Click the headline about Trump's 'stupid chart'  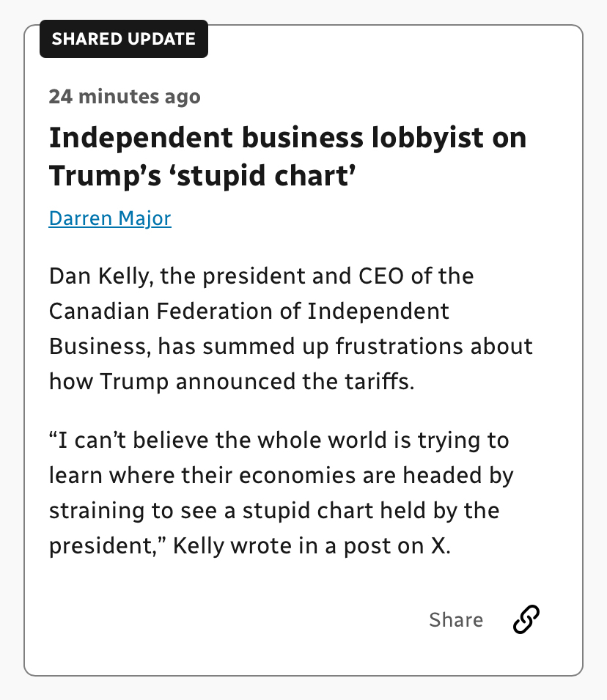(x=287, y=156)
